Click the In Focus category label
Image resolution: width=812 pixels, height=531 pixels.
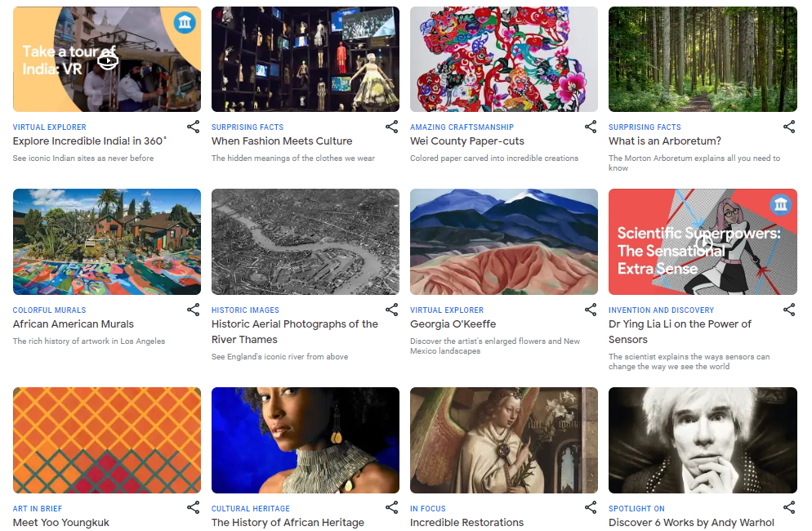pyautogui.click(x=428, y=508)
